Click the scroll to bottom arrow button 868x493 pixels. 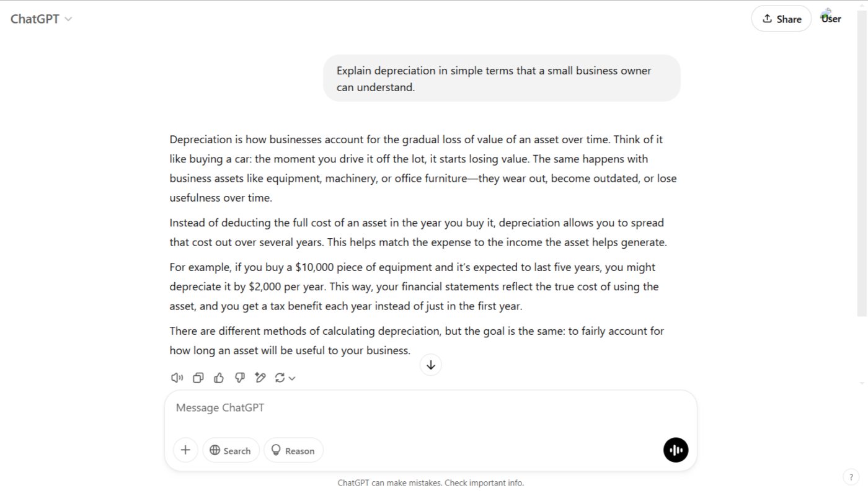[x=431, y=365]
